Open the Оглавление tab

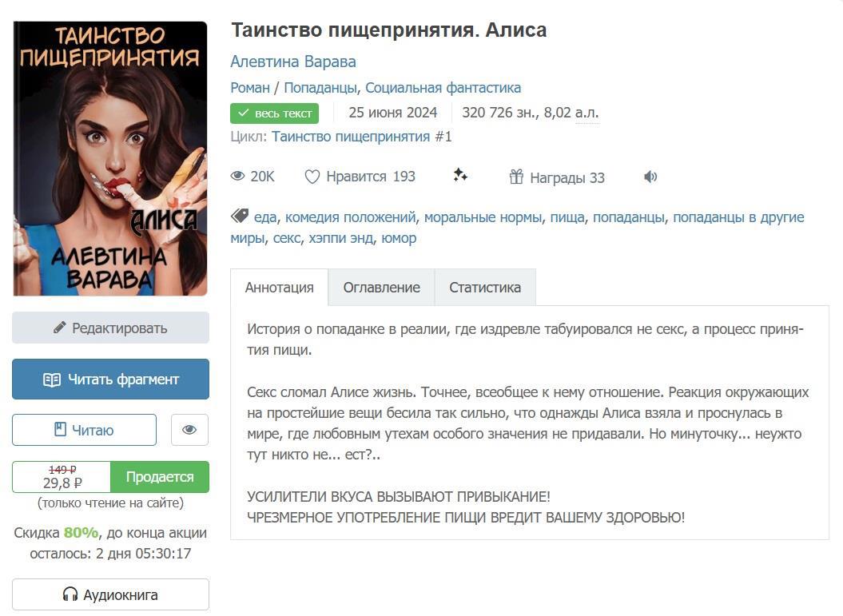pyautogui.click(x=382, y=288)
